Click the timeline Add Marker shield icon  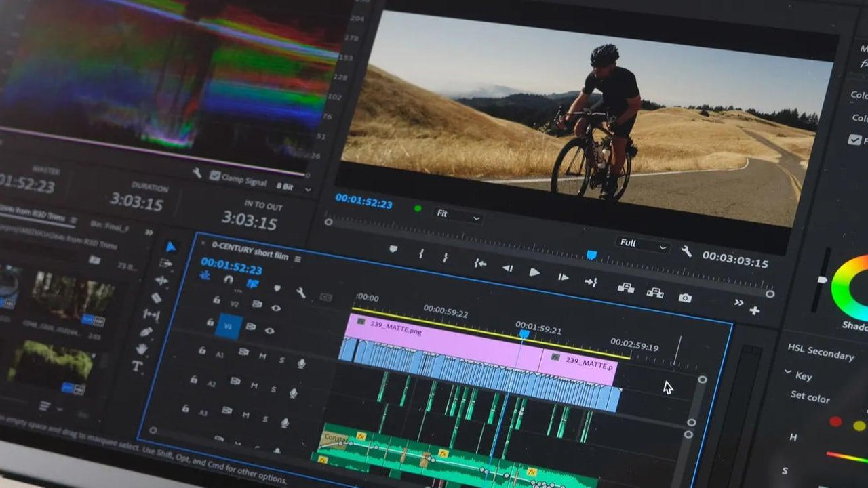point(277,288)
